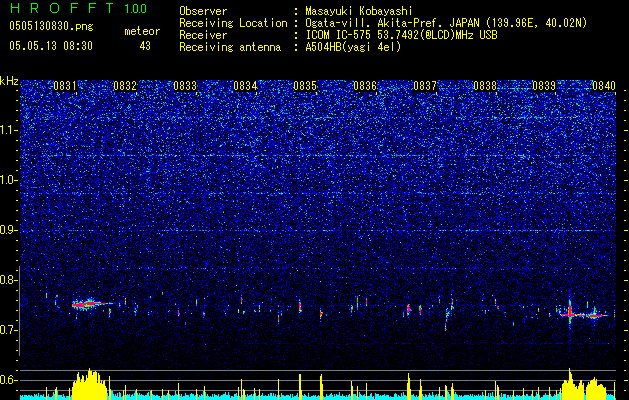Click the antenna text A504HB(yagi 4el)

(x=353, y=47)
